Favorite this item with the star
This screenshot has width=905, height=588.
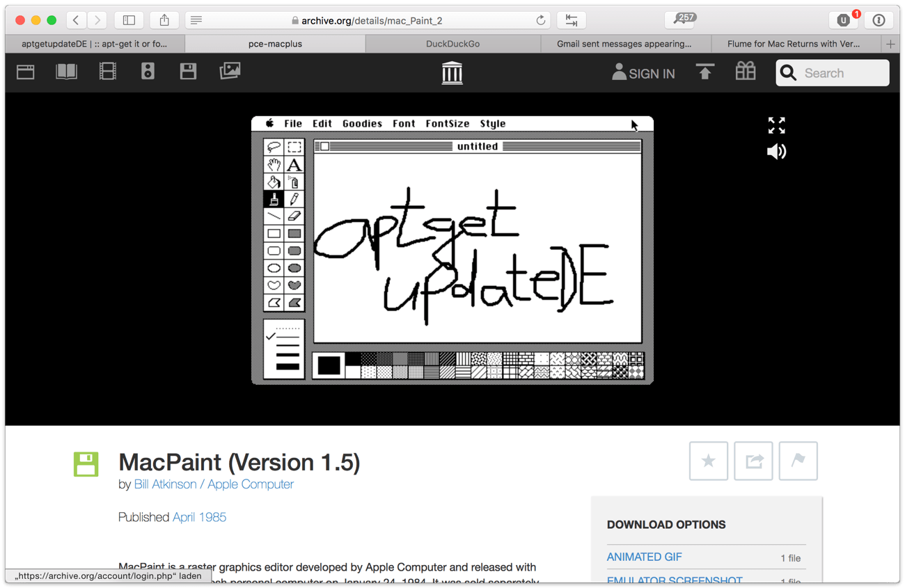coord(709,461)
